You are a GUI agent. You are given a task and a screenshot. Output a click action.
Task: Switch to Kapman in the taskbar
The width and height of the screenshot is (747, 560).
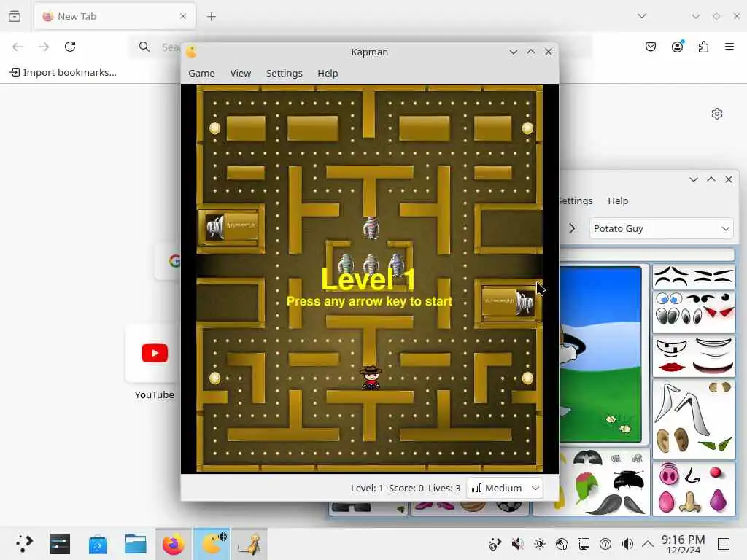212,544
